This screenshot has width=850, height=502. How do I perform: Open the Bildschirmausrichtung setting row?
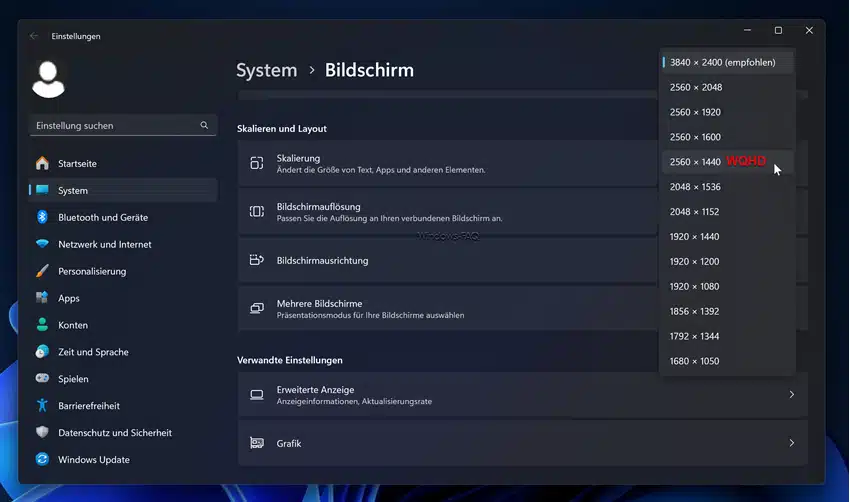pyautogui.click(x=447, y=260)
